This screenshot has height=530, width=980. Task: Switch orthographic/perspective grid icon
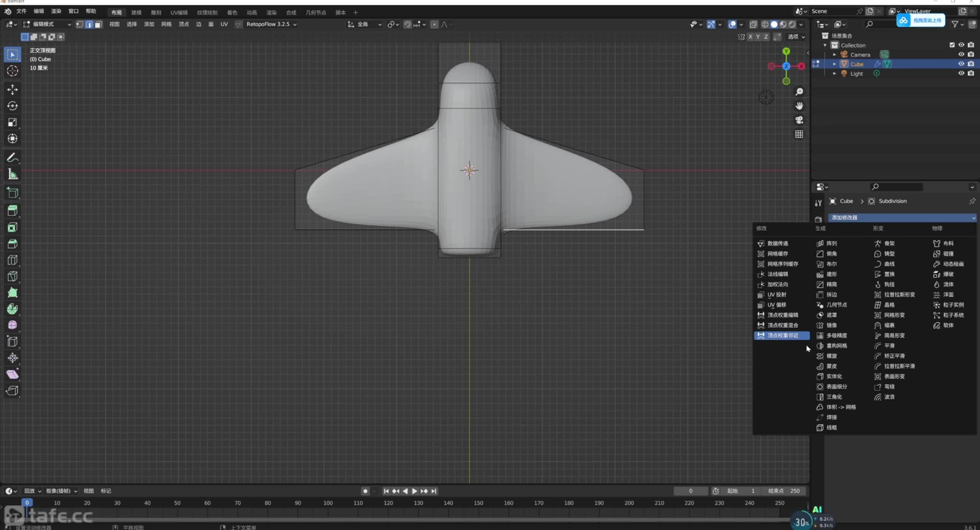799,134
